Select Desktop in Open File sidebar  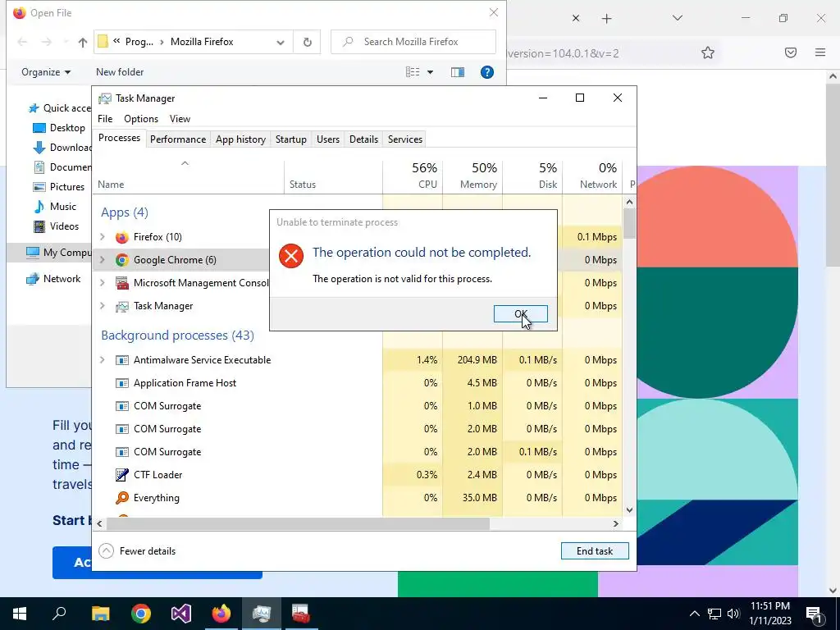click(59, 128)
